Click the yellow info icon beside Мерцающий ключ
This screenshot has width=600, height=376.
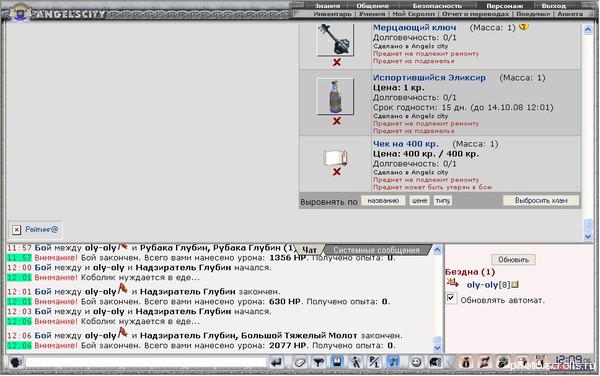pos(523,27)
